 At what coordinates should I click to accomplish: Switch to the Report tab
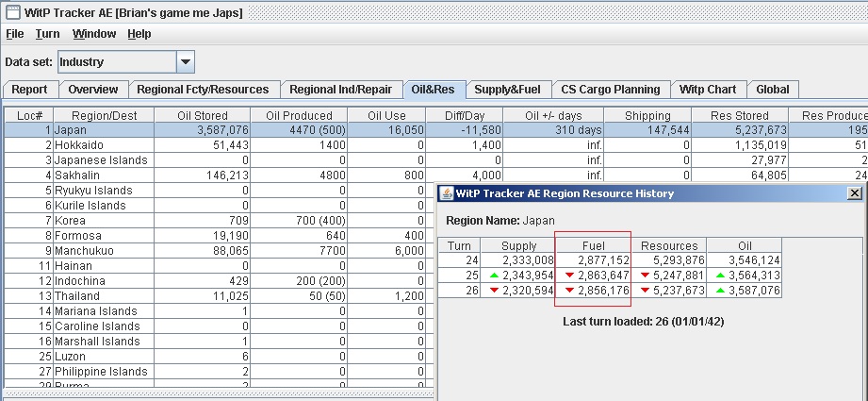(x=30, y=90)
